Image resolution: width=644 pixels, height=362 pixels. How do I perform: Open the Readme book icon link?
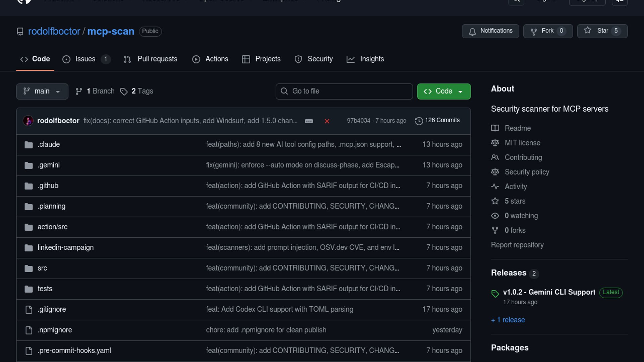[x=495, y=128]
